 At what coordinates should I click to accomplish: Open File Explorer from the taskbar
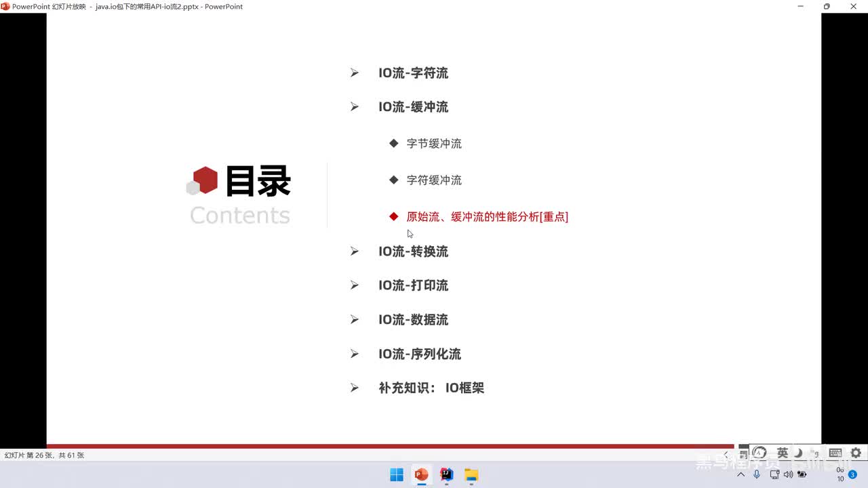(471, 475)
